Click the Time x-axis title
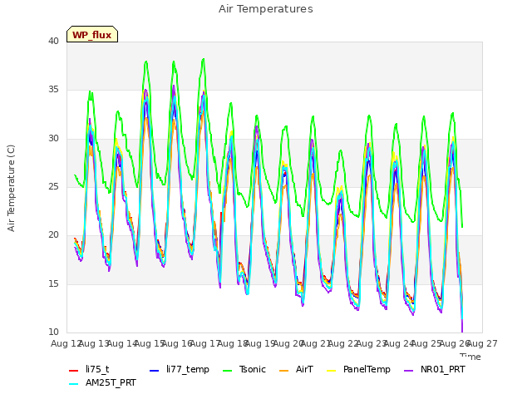This screenshot has height=399, width=532. [470, 357]
